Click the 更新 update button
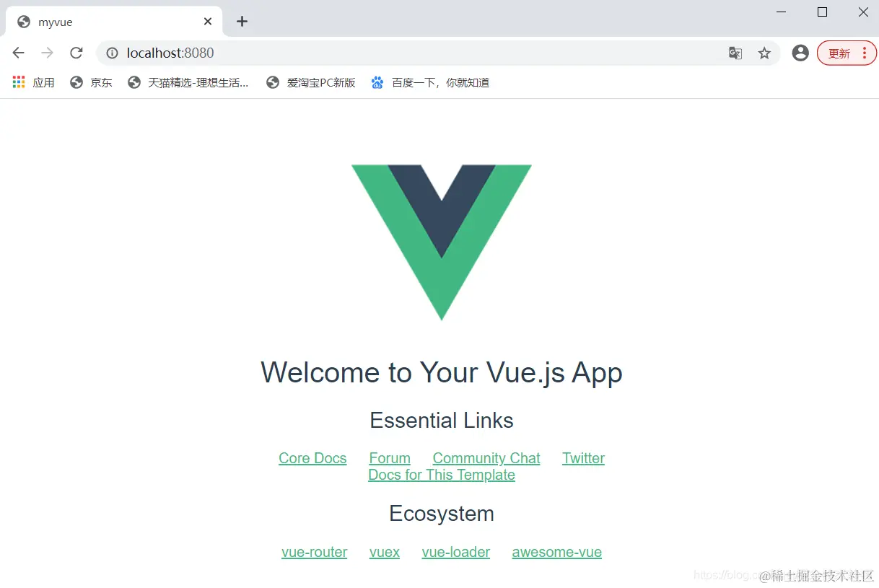This screenshot has height=588, width=879. pos(847,53)
